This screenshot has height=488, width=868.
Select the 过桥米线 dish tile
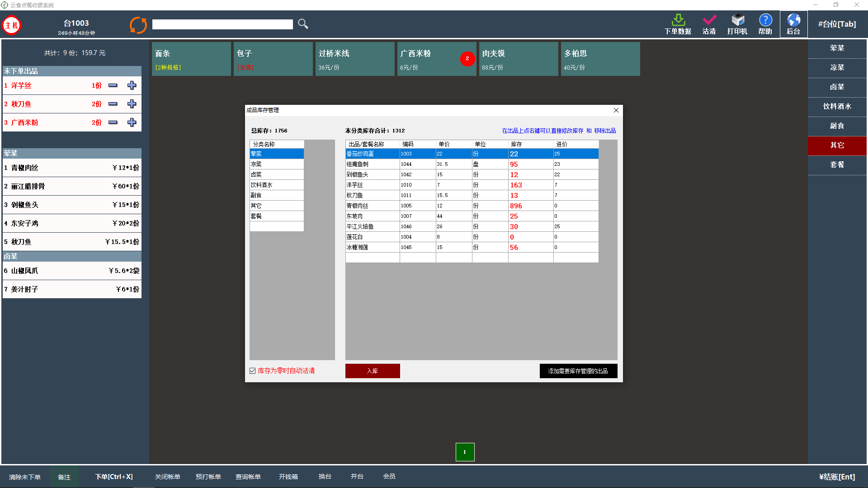(355, 59)
